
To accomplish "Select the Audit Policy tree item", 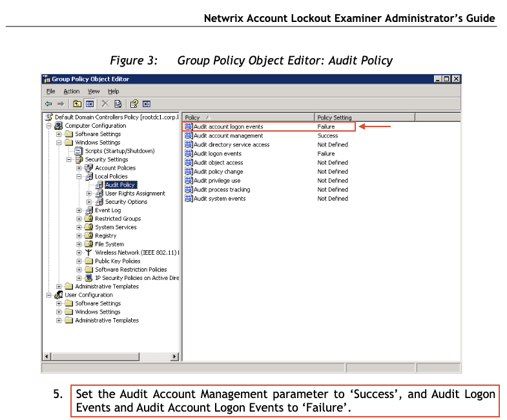I will (121, 185).
